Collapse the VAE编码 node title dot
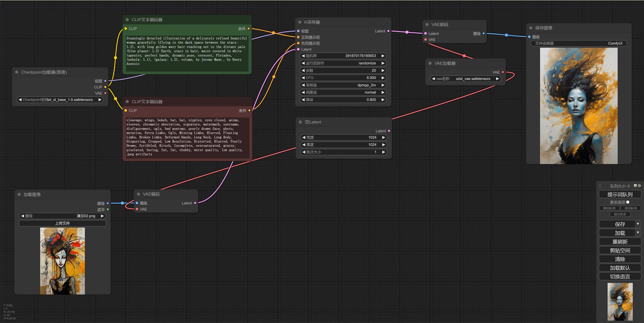 click(x=138, y=194)
